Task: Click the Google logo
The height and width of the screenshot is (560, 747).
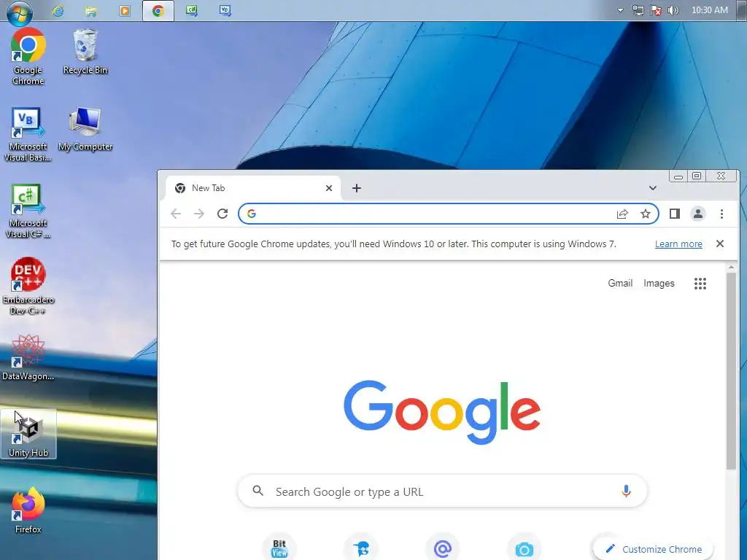Action: click(x=442, y=412)
